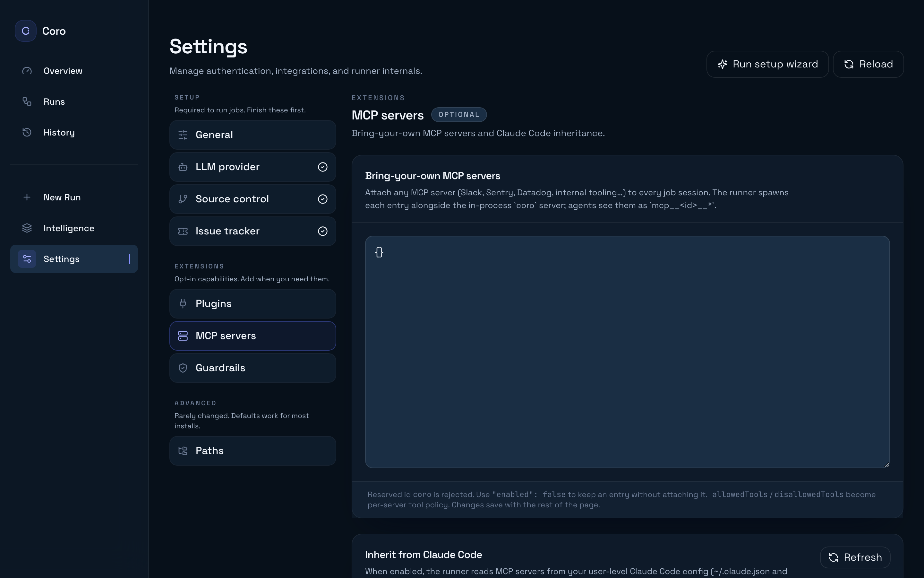Click the General sliders icon
924x578 pixels.
tap(183, 135)
